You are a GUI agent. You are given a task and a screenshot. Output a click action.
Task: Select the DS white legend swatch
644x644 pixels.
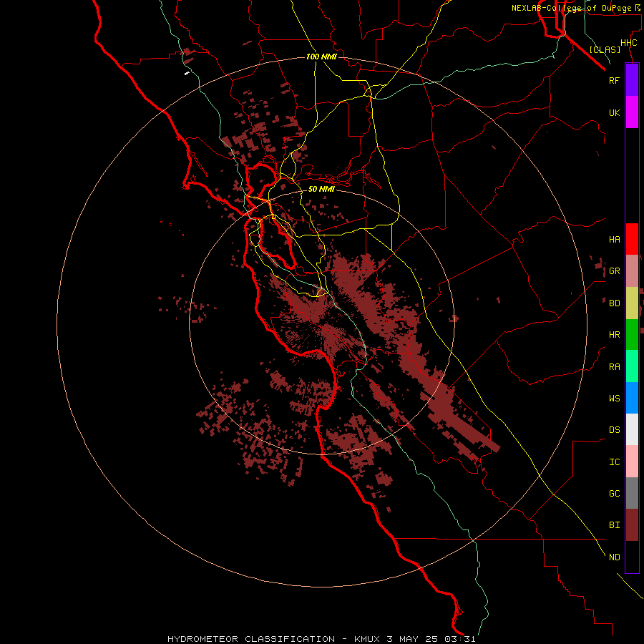(632, 429)
